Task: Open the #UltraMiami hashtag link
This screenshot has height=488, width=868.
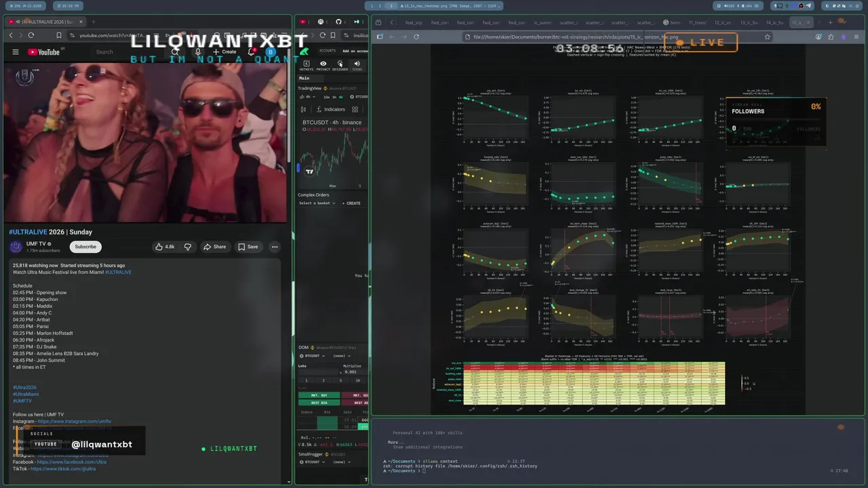Action: 26,394
